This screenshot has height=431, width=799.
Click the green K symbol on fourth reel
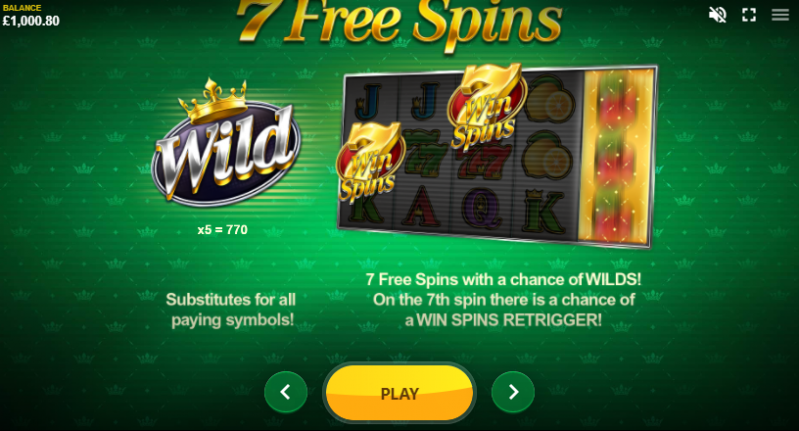(x=545, y=211)
